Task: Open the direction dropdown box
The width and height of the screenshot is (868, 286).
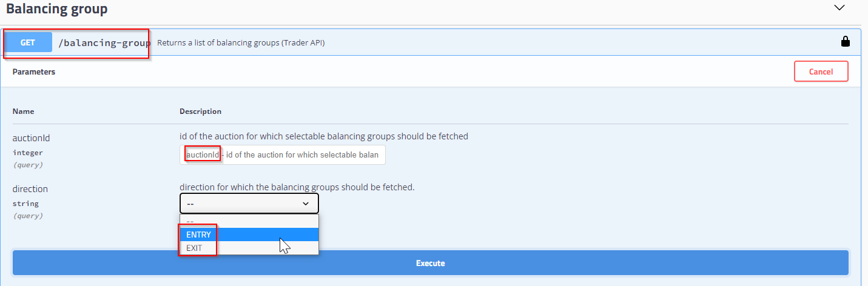Action: pos(249,204)
